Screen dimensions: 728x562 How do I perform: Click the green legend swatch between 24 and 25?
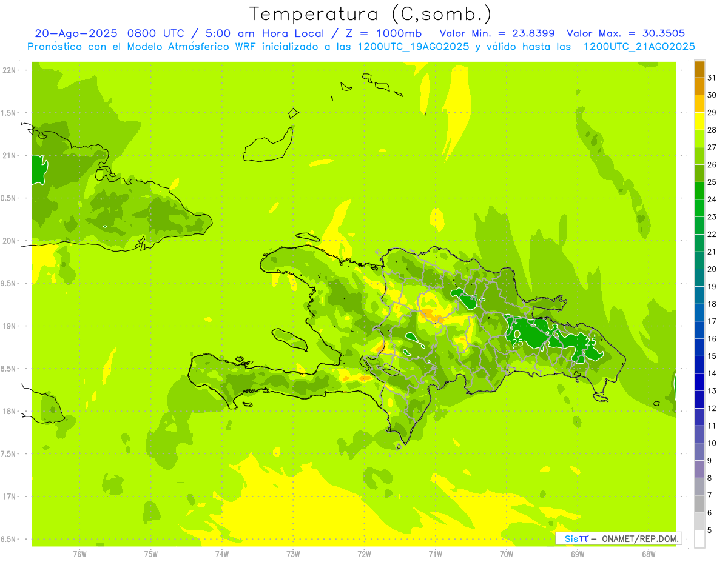pos(699,191)
